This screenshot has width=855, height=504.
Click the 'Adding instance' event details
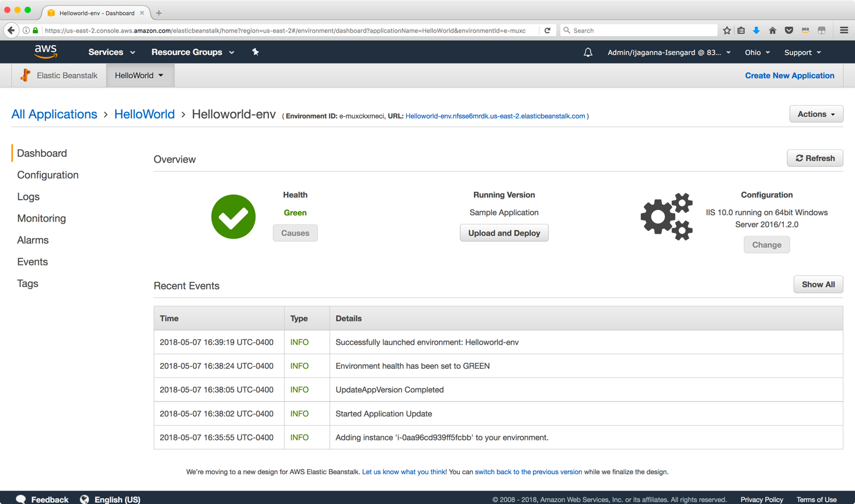(442, 437)
